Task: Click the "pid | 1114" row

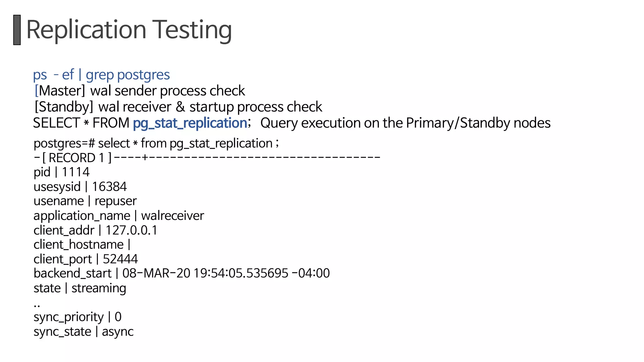Action: [62, 172]
